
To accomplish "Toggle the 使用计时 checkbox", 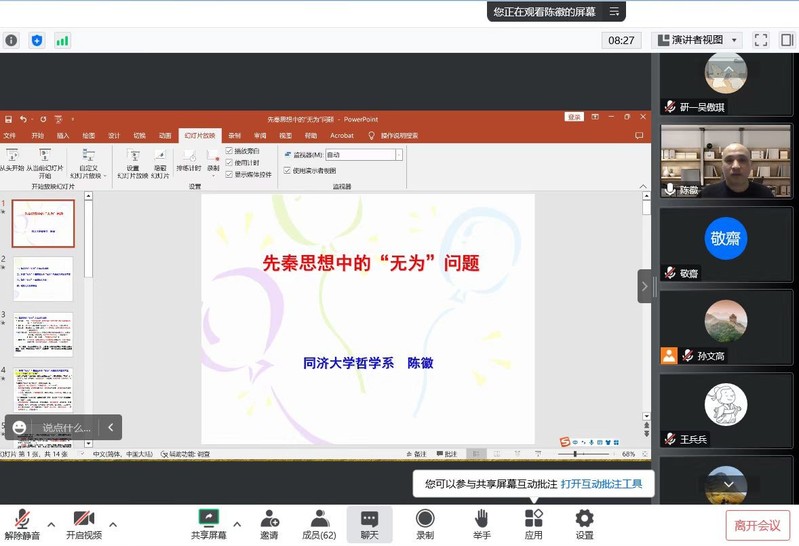I will [230, 162].
